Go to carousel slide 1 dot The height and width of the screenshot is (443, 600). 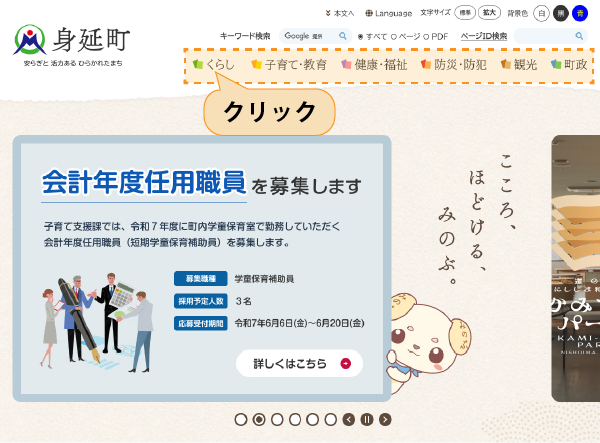tap(241, 420)
